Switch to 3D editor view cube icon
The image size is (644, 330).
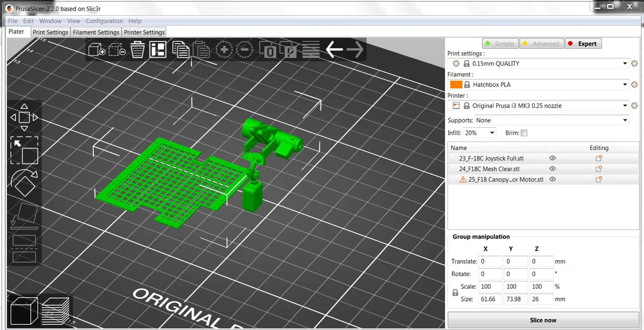pos(24,312)
